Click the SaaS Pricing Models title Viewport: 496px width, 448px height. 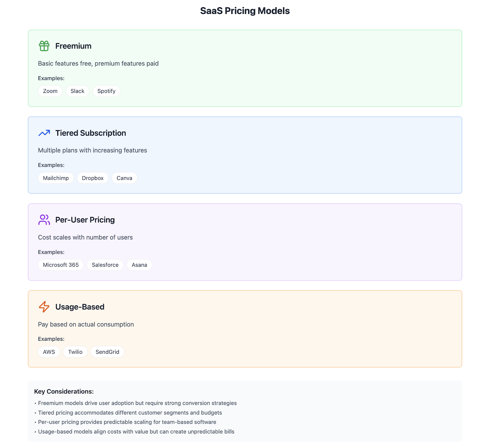245,11
